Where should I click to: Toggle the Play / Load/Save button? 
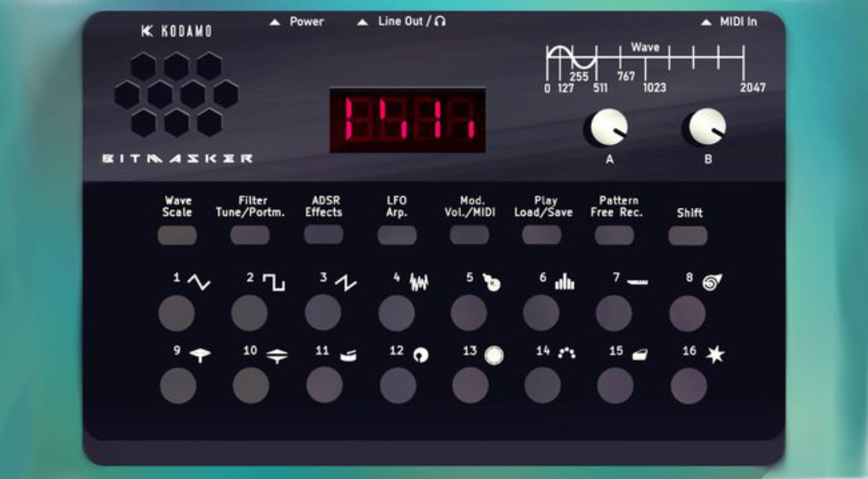[x=542, y=236]
